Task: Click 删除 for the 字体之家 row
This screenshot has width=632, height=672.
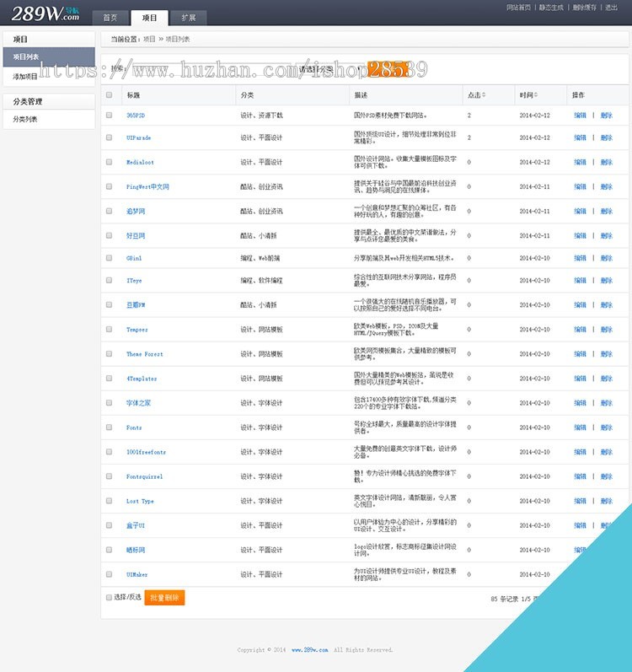Action: 607,403
